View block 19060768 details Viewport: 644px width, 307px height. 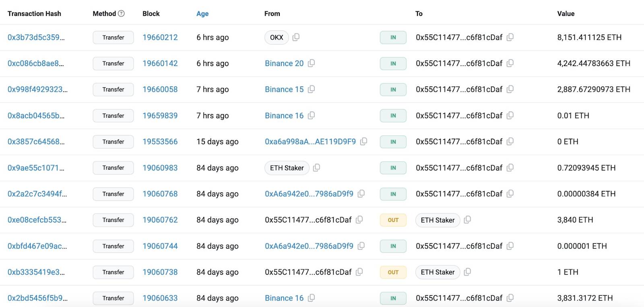160,194
